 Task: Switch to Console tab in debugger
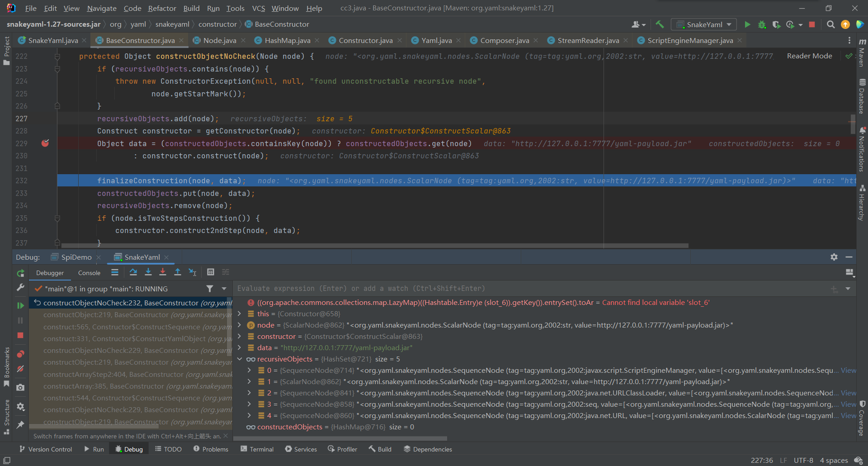[x=89, y=273]
